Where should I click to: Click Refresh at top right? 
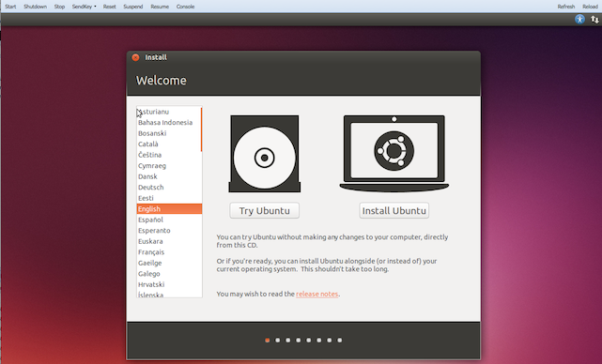pos(566,7)
